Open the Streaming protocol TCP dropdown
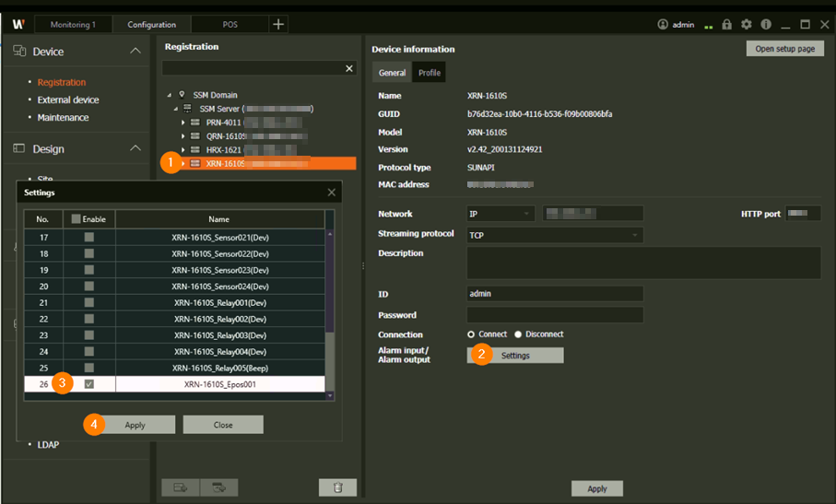The height and width of the screenshot is (504, 836). click(x=555, y=235)
